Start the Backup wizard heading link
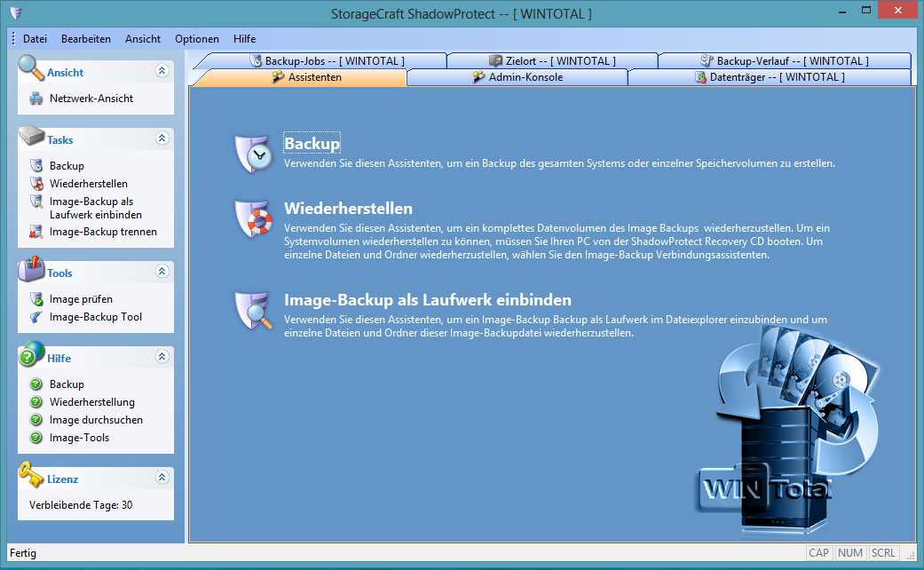The height and width of the screenshot is (570, 924). (x=312, y=143)
